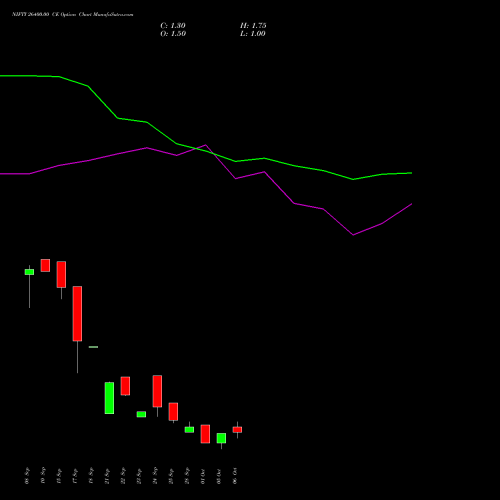The image size is (500, 500).
Task: Click the last red candle above 06 Oct
Action: tap(237, 430)
